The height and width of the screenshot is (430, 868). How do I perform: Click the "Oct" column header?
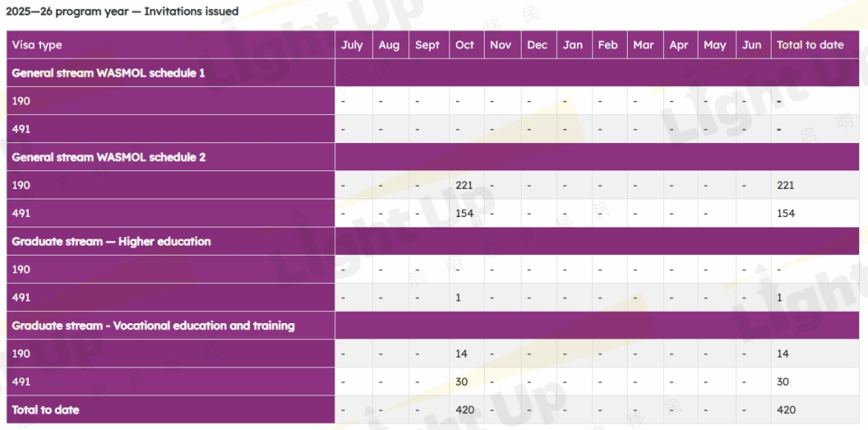[x=465, y=45]
